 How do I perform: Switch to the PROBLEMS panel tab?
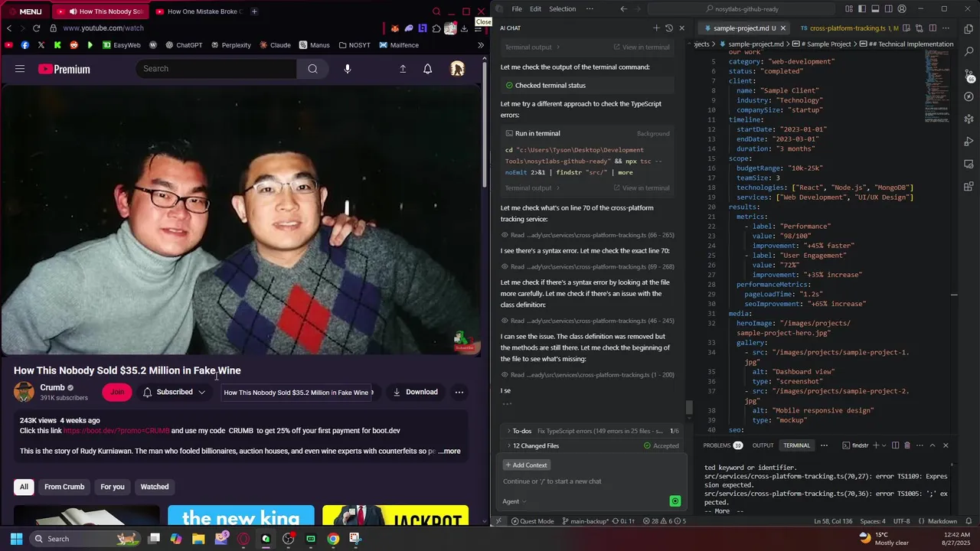[x=723, y=445]
